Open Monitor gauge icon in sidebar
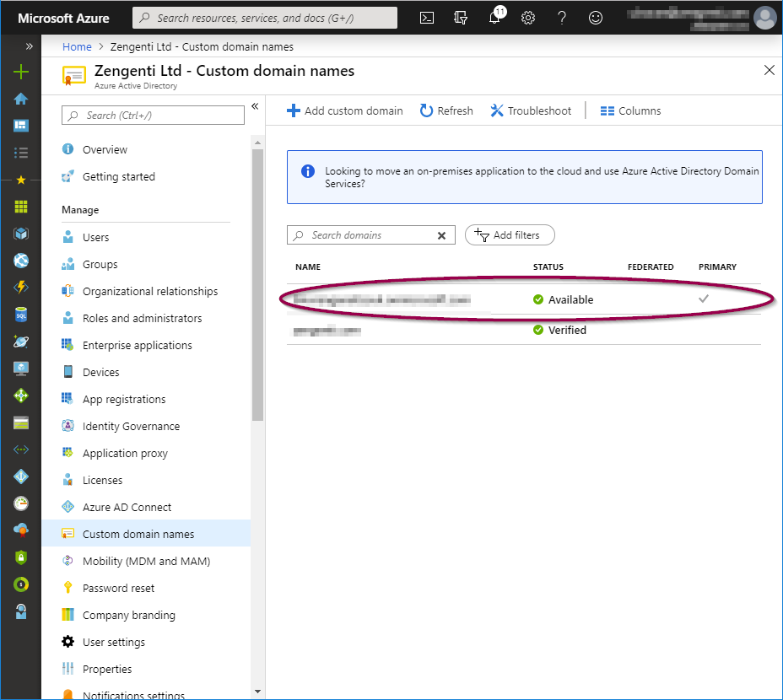 click(x=21, y=503)
